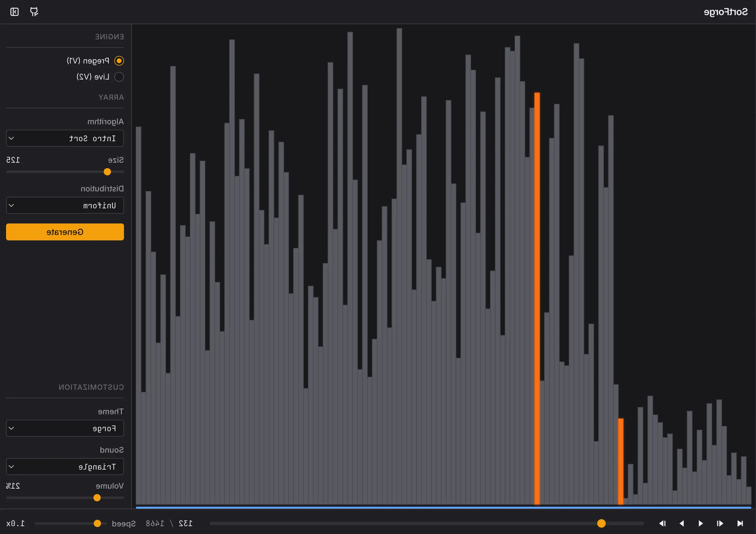The width and height of the screenshot is (756, 534).
Task: Click the SortForge app title
Action: click(x=726, y=12)
